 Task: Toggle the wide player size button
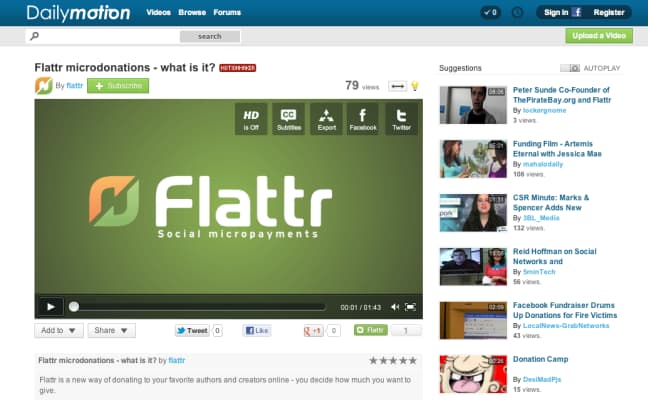(397, 86)
